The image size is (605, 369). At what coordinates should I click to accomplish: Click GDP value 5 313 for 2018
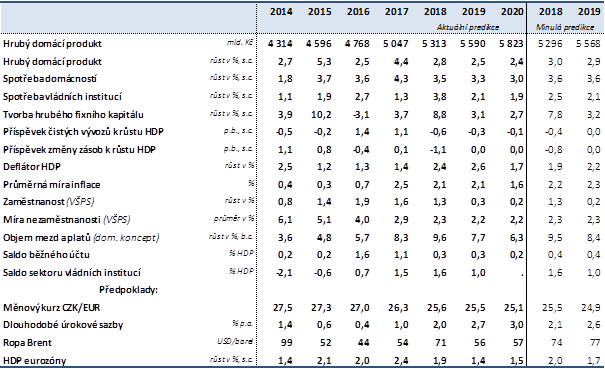(434, 44)
